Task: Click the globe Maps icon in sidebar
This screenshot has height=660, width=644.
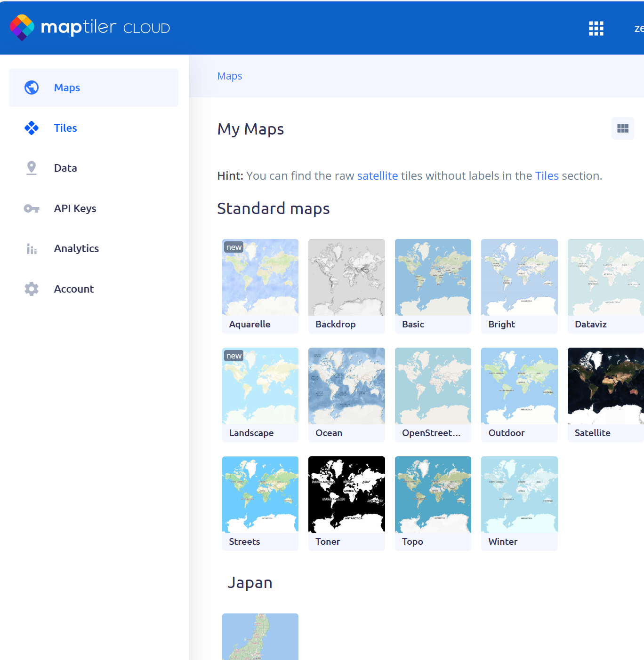Action: (x=32, y=87)
